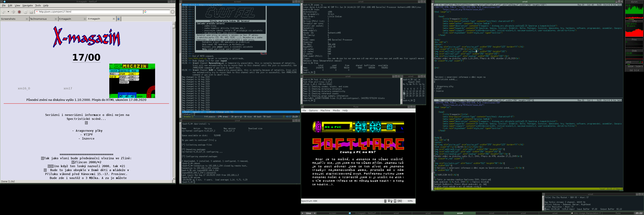Image resolution: width=644 pixels, height=215 pixels.
Task: Switch to the Technomorous tab
Action: (x=38, y=19)
